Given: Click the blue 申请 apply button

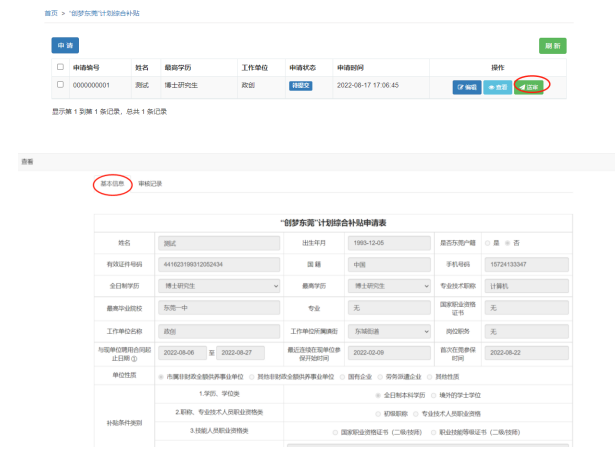Looking at the screenshot, I should pyautogui.click(x=65, y=45).
